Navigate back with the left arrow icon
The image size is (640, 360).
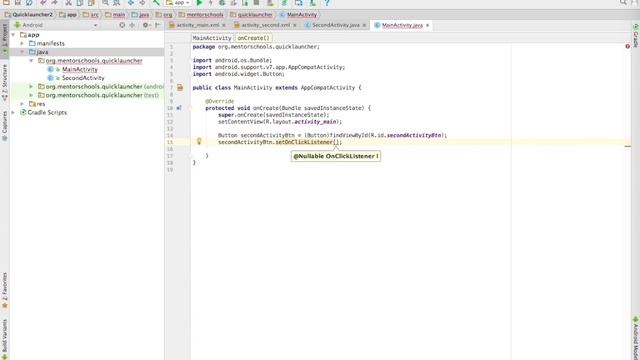(x=131, y=2)
